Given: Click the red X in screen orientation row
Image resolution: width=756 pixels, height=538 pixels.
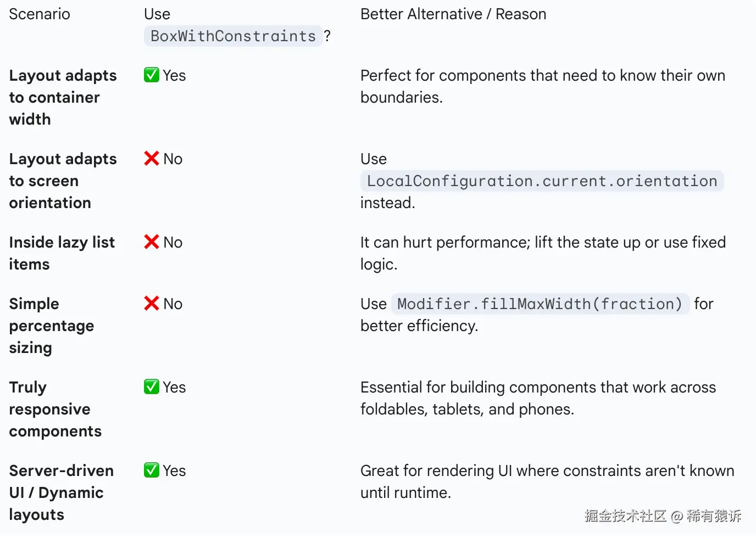Looking at the screenshot, I should tap(152, 159).
